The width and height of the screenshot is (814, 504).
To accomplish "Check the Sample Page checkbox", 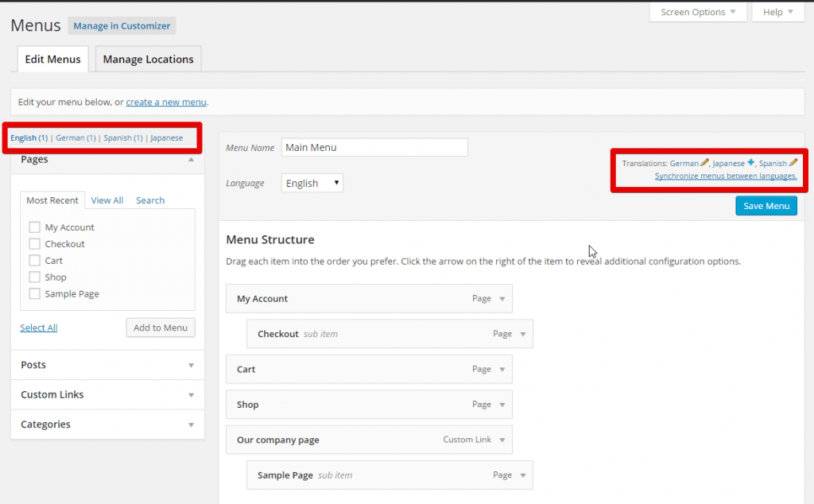I will click(34, 293).
